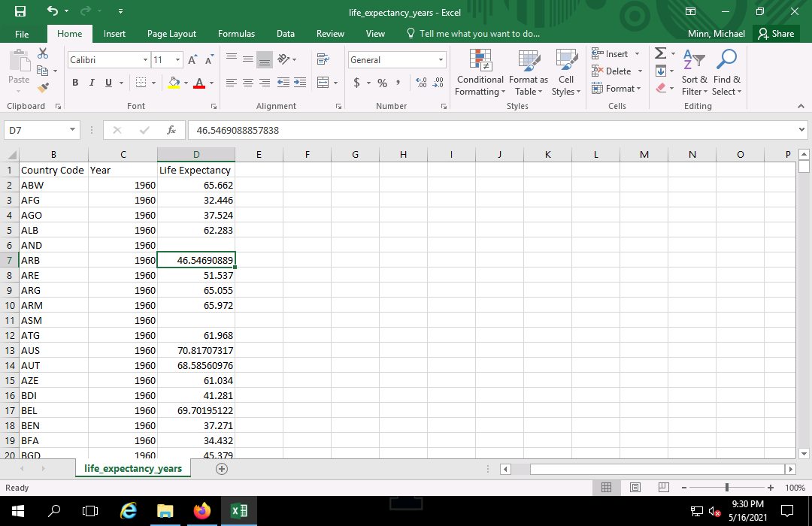Click the Percent Style icon
The image size is (812, 526).
tap(382, 83)
